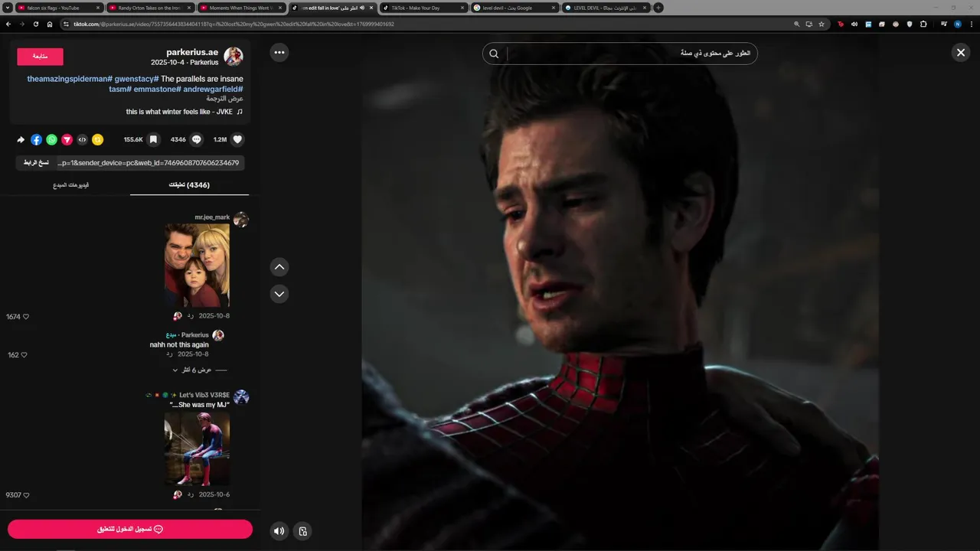Open the sound 'this is what winter feels like - JVKE'
This screenshot has width=980, height=551.
pyautogui.click(x=185, y=112)
